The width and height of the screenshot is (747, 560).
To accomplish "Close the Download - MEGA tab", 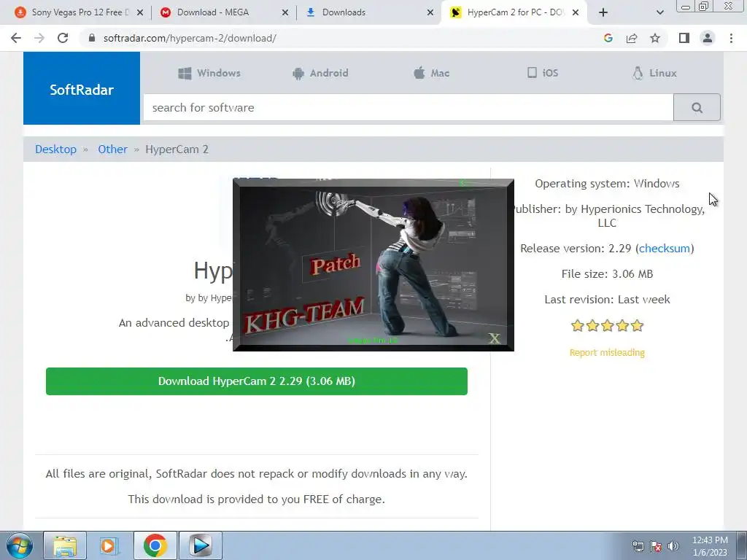I will click(285, 12).
